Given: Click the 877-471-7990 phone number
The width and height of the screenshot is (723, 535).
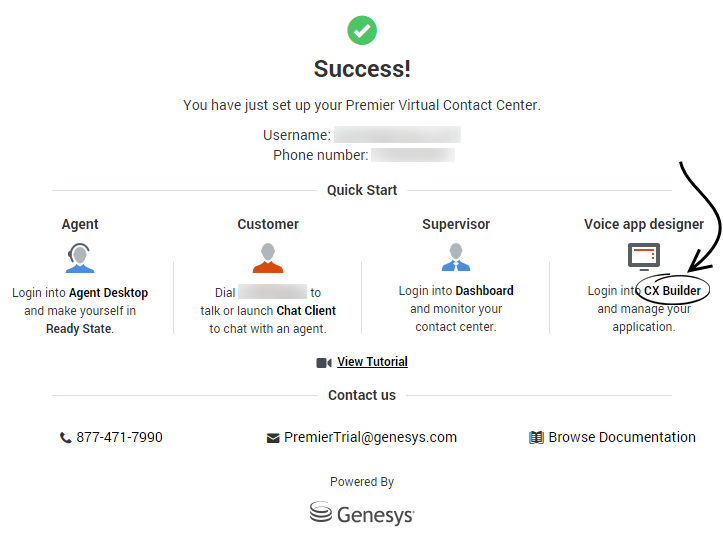Looking at the screenshot, I should click(119, 437).
